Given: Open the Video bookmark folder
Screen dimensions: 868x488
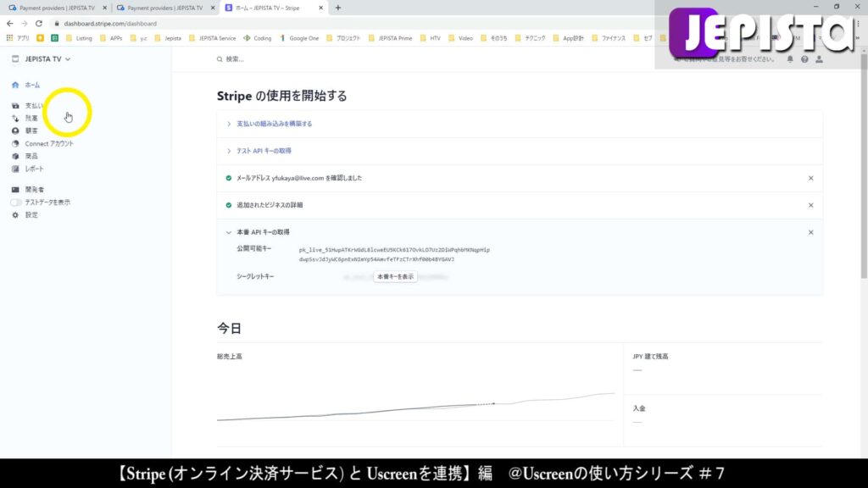Looking at the screenshot, I should pos(460,38).
